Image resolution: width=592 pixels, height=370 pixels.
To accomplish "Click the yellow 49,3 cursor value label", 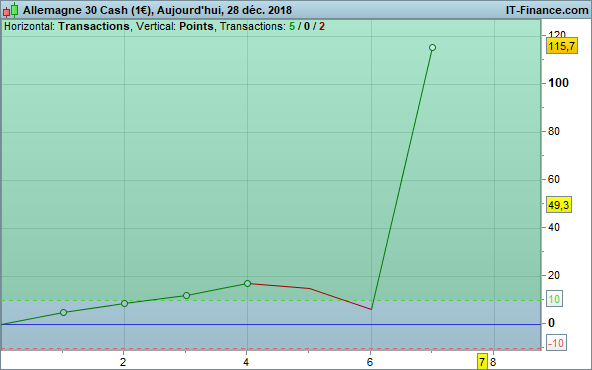I will click(559, 205).
